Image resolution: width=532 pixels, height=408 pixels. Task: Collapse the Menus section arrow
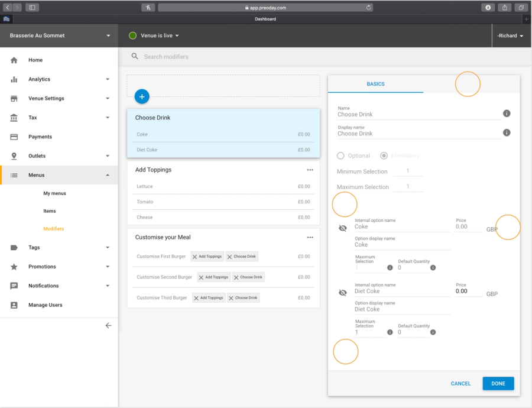108,175
